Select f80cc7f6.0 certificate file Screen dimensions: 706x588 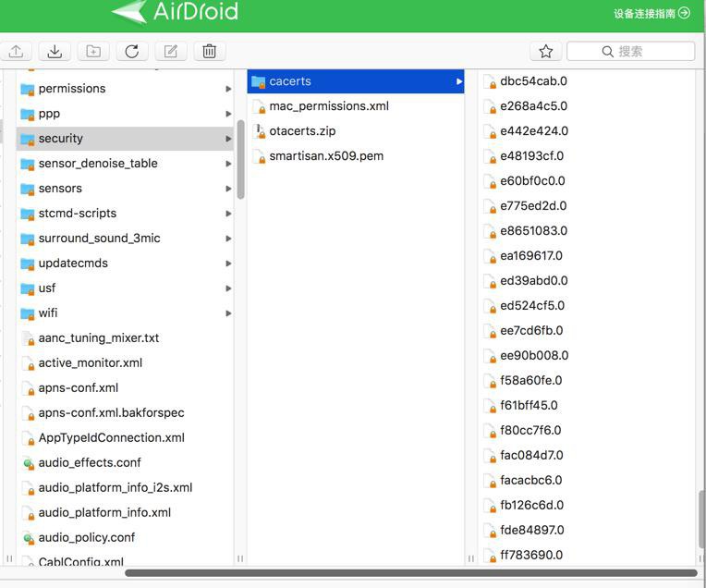tap(587, 431)
